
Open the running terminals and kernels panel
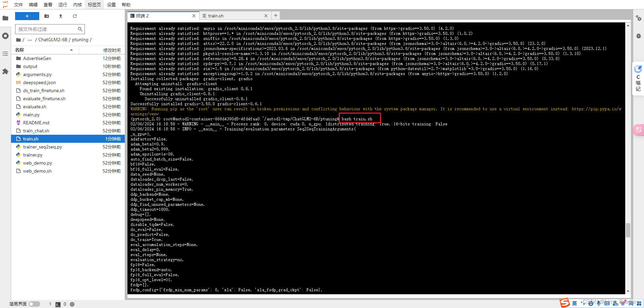(5, 36)
